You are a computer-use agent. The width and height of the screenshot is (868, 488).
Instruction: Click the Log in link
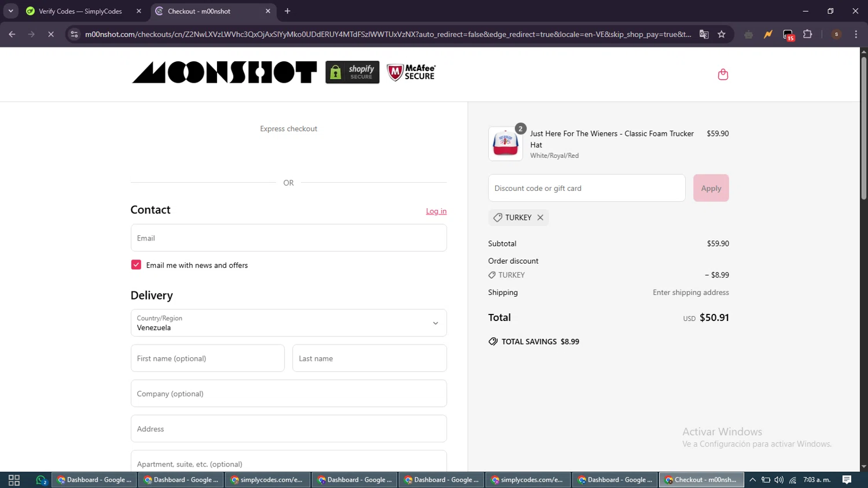(x=436, y=211)
